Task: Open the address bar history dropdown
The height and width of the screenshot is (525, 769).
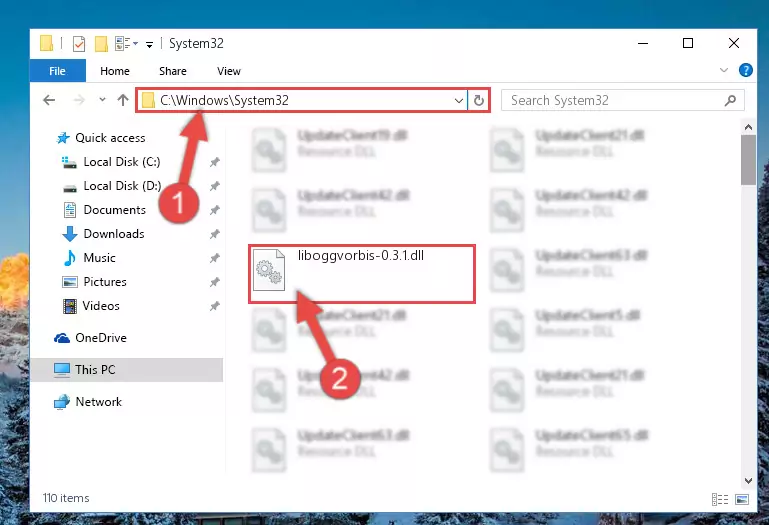Action: (459, 101)
